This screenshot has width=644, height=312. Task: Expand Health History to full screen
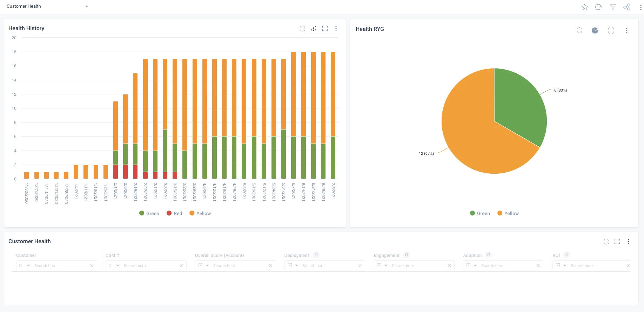[325, 29]
